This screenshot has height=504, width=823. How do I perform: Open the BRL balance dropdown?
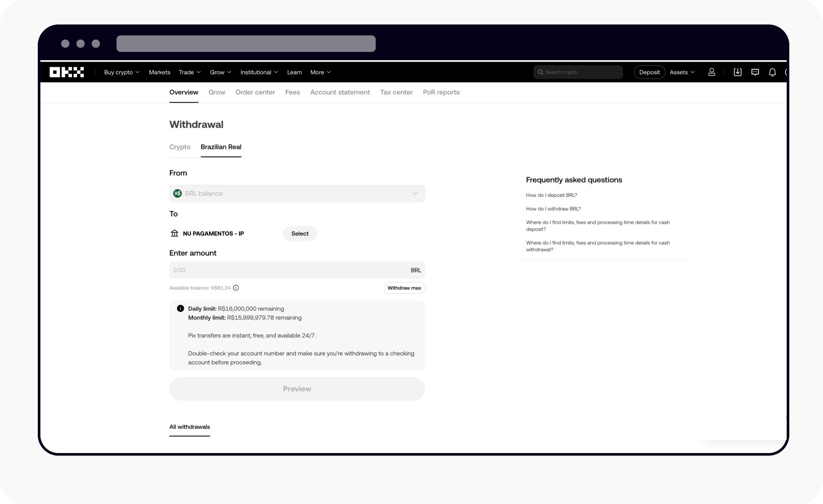tap(415, 193)
